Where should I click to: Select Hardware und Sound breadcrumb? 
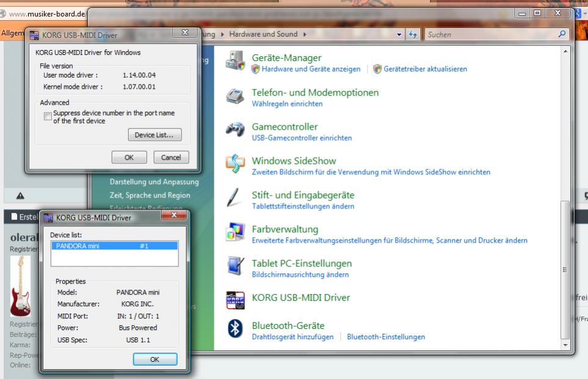click(263, 34)
